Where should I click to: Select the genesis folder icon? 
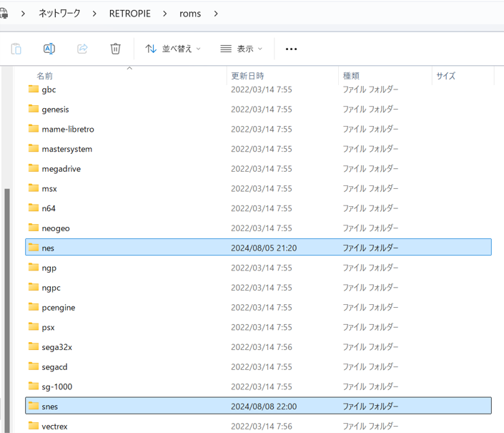pyautogui.click(x=34, y=109)
